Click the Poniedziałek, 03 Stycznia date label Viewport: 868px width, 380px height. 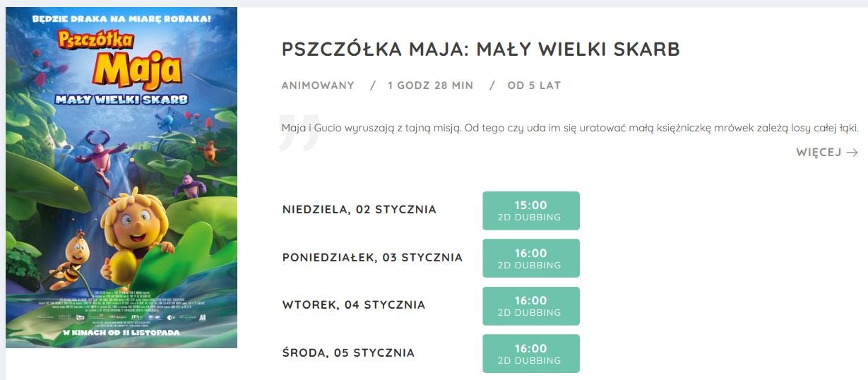(372, 258)
